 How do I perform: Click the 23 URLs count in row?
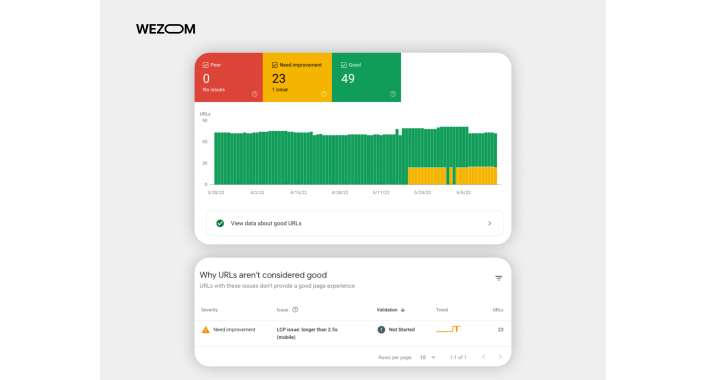[500, 330]
